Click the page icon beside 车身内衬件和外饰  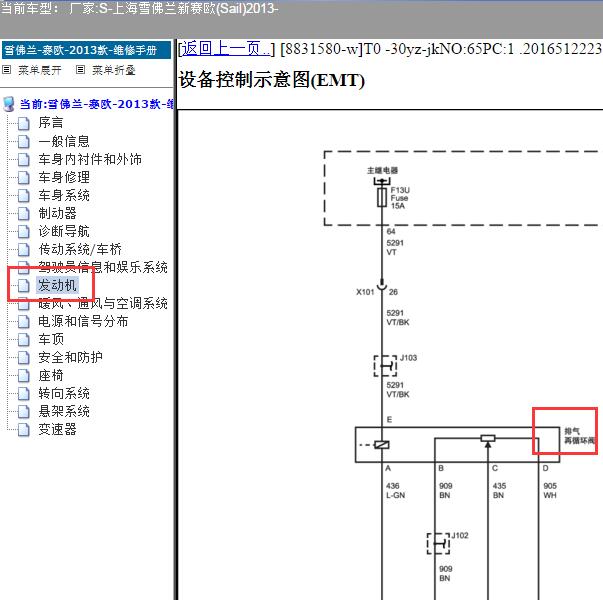click(23, 160)
